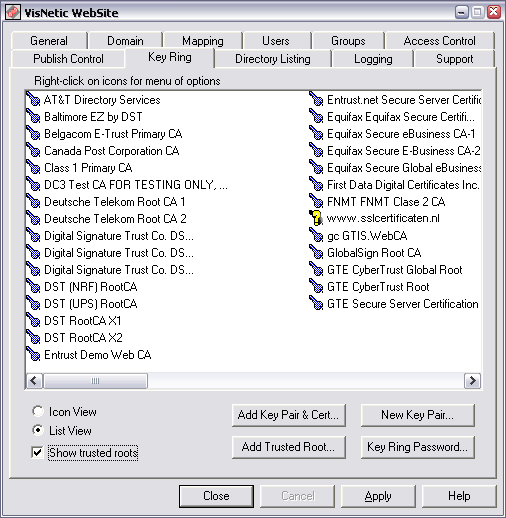Click VisNetic WebSite title bar app icon

coord(13,13)
